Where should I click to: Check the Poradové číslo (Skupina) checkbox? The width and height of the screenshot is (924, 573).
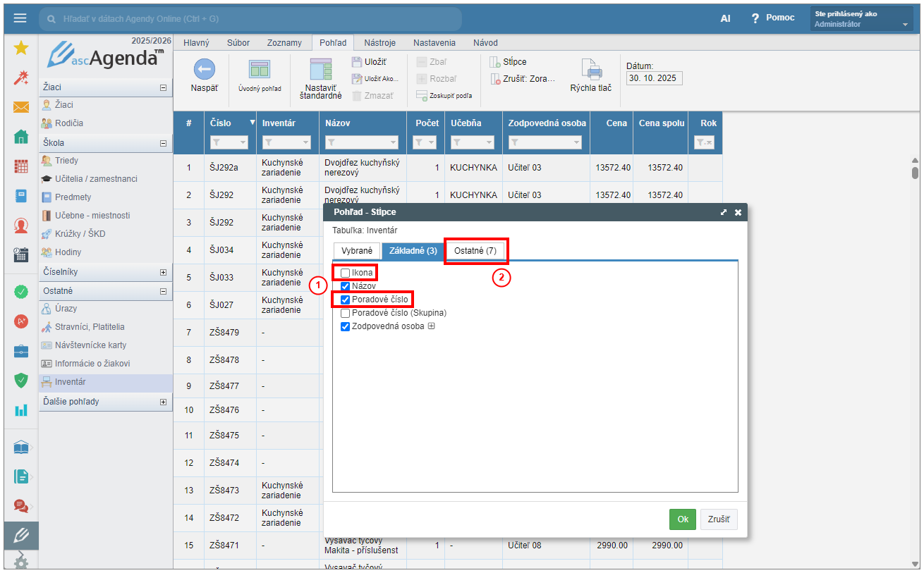tap(346, 313)
